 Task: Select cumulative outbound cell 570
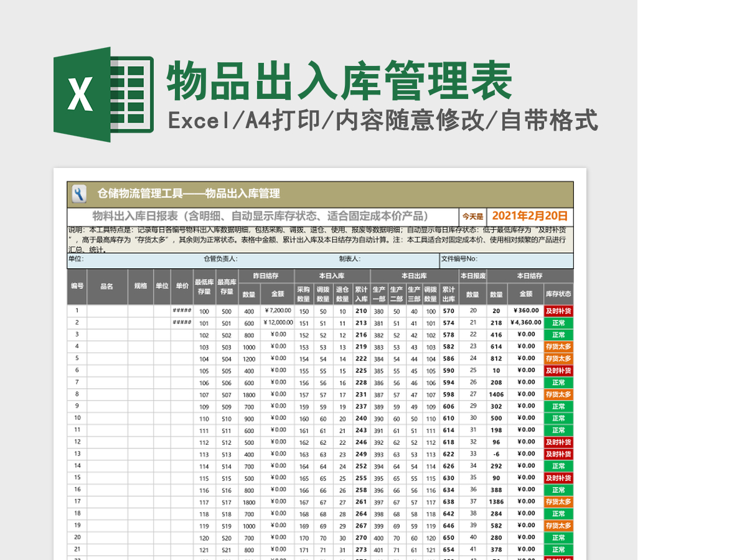coord(448,310)
